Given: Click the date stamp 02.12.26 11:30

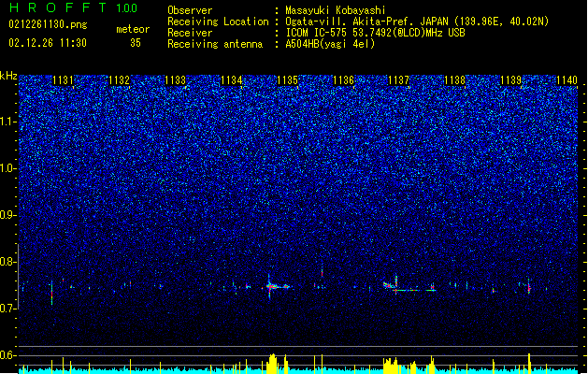Looking at the screenshot, I should pos(48,43).
